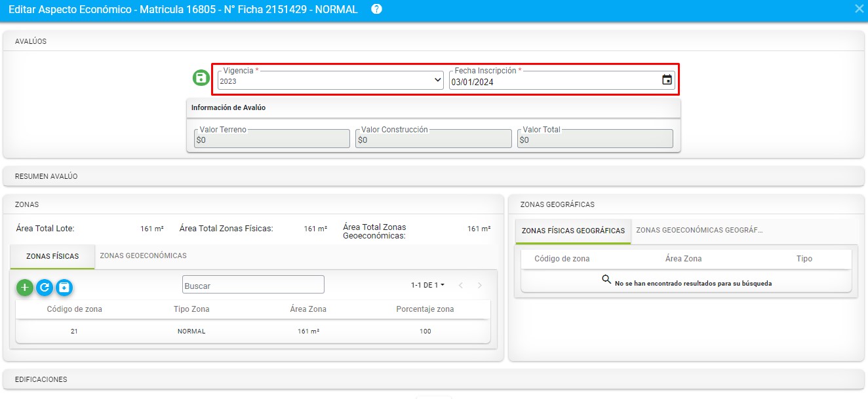Collapse the ZONAS section header
This screenshot has height=399, width=868.
pyautogui.click(x=253, y=204)
